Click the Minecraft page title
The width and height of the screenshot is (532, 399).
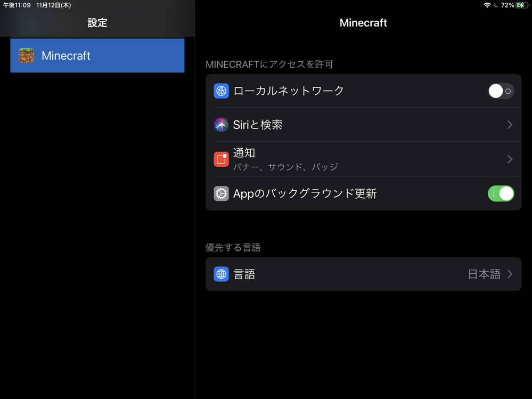tap(363, 23)
